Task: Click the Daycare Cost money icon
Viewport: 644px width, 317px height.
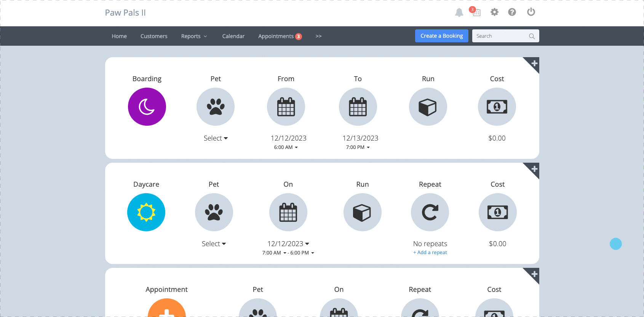Action: pyautogui.click(x=498, y=212)
